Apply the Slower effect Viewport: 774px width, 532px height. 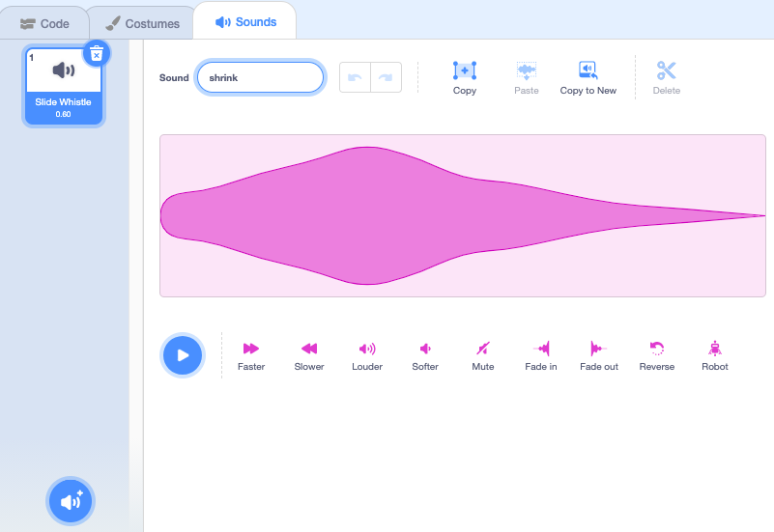pos(309,356)
